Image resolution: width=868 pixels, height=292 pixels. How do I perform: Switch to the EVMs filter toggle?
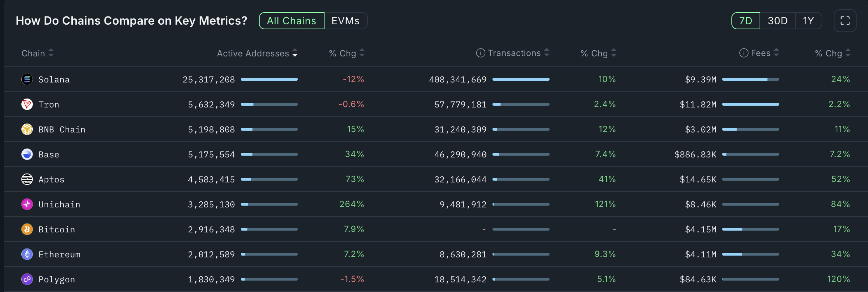pyautogui.click(x=345, y=21)
